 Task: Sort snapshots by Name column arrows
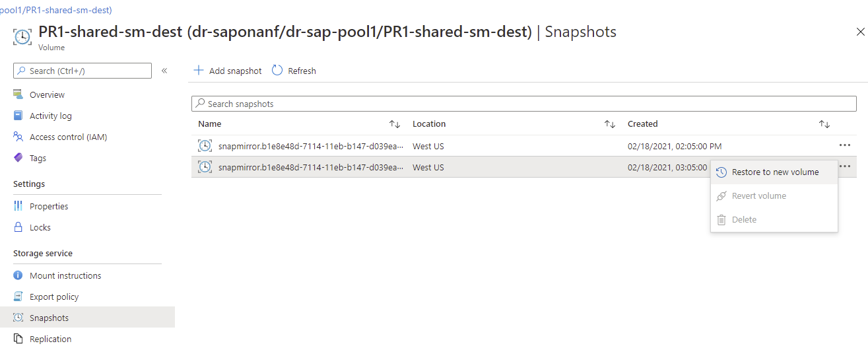coord(395,124)
